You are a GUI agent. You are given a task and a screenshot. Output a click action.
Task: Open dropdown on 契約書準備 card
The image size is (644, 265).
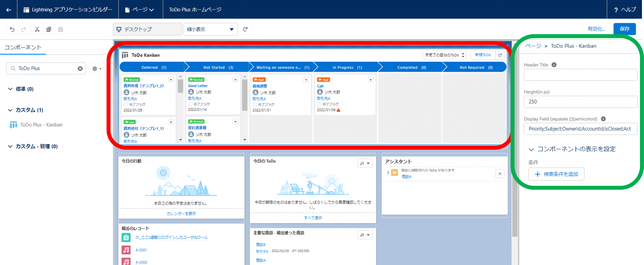click(x=235, y=122)
